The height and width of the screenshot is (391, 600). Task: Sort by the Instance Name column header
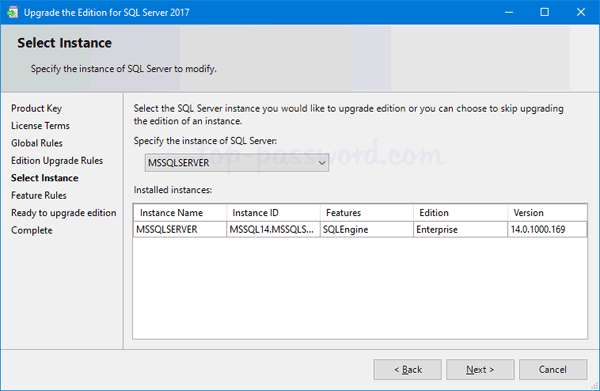(180, 212)
